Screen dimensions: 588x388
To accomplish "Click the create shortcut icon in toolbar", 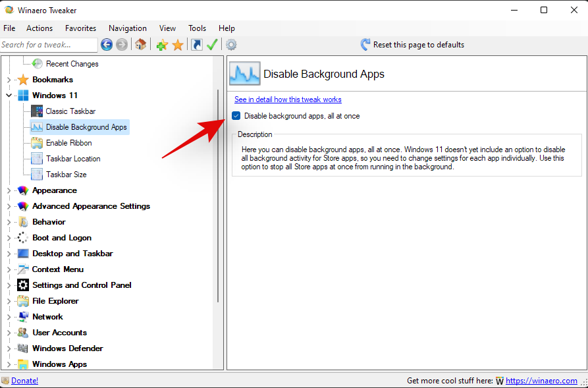I will tap(196, 45).
